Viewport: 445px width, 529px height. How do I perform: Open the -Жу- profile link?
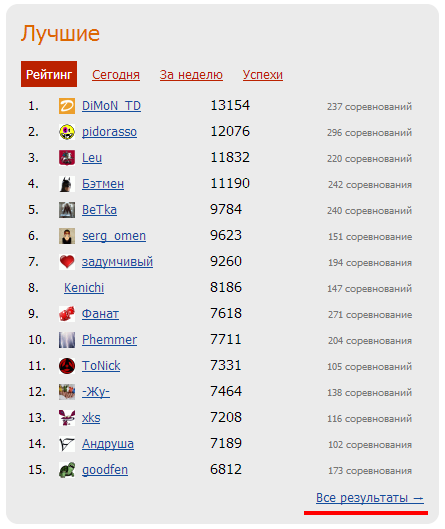96,392
